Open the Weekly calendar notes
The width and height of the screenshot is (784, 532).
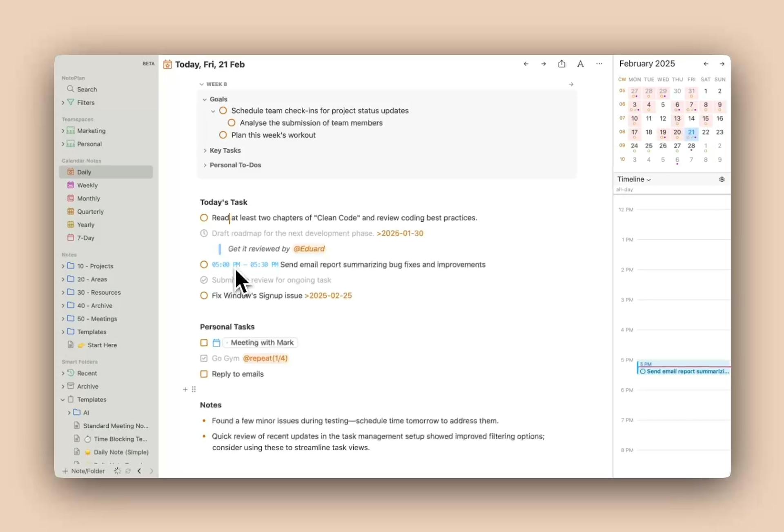tap(87, 185)
